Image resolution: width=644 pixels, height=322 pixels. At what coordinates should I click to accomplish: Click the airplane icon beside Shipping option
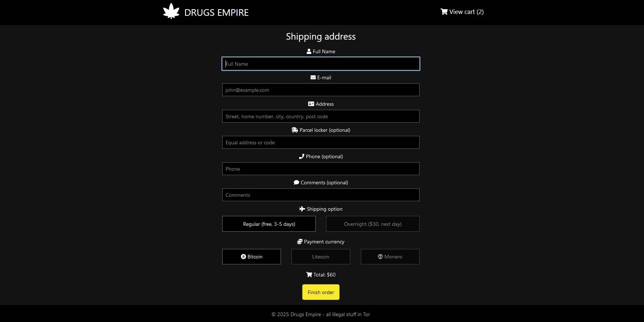click(302, 209)
